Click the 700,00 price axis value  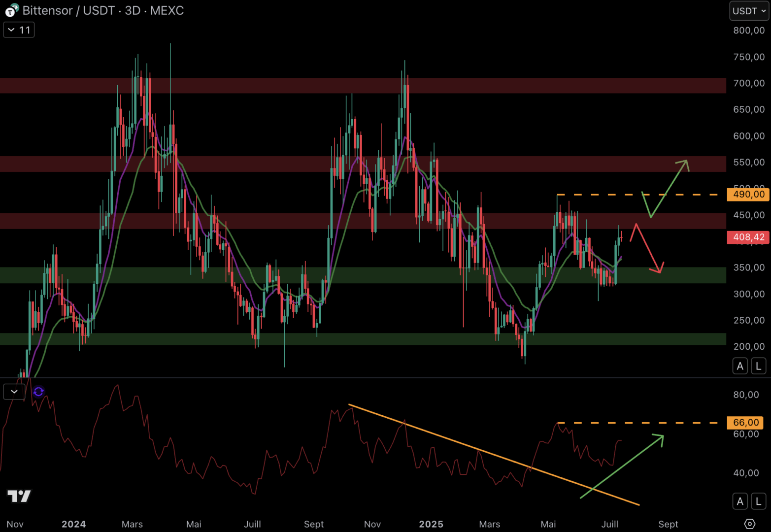click(x=749, y=83)
